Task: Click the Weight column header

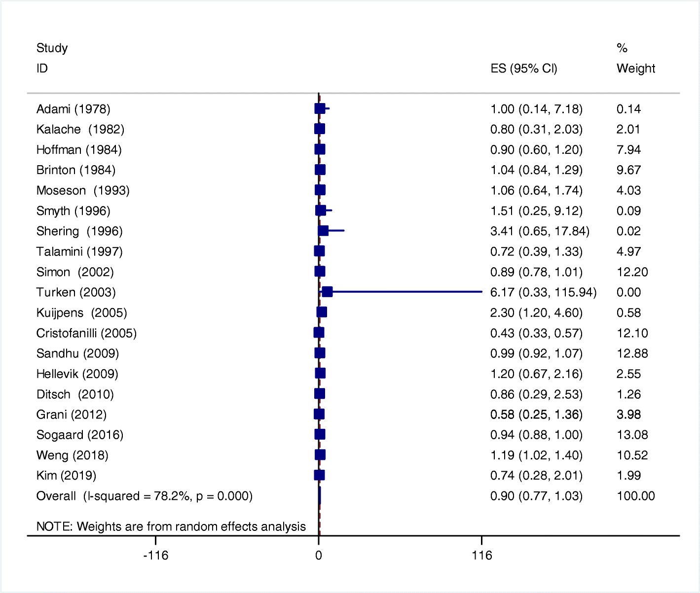Action: click(x=636, y=69)
